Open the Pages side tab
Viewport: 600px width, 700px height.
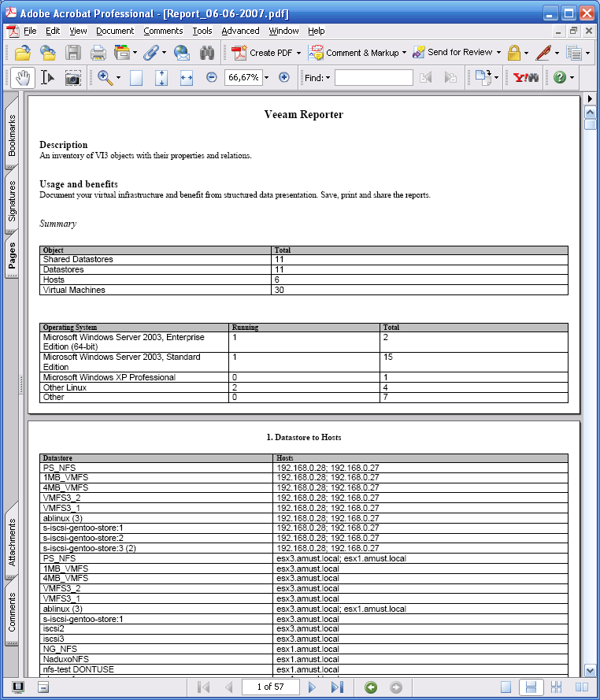(12, 255)
